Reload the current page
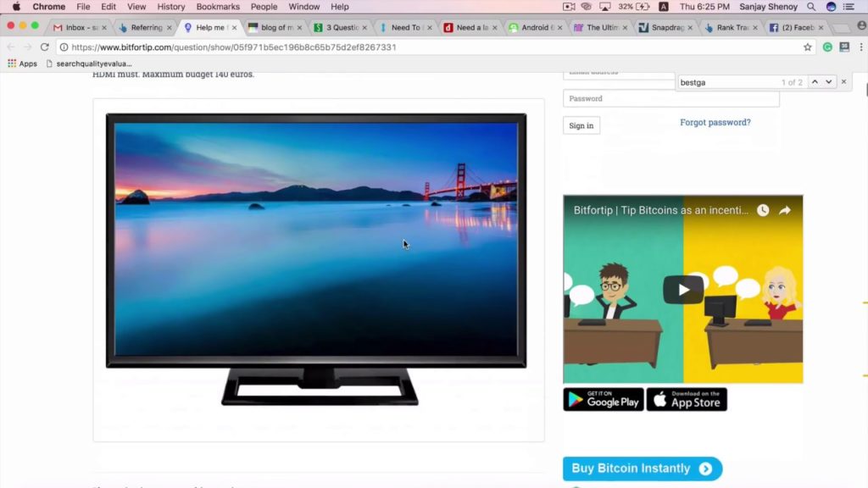 [45, 47]
